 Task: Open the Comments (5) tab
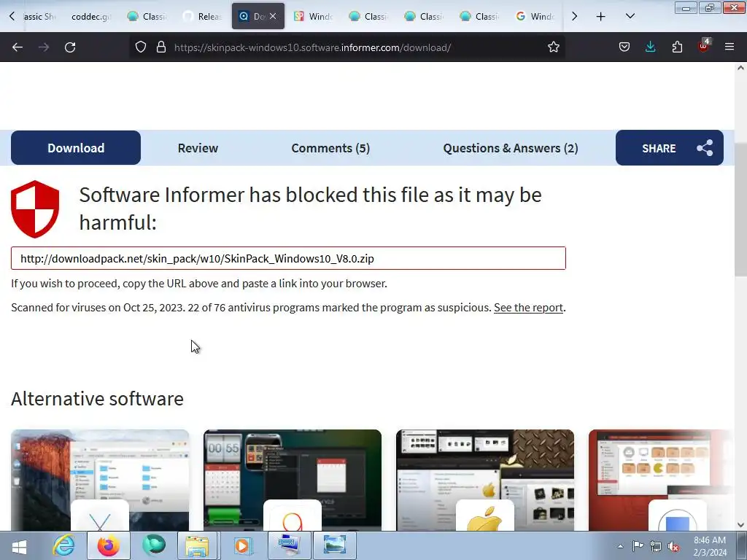pyautogui.click(x=330, y=148)
